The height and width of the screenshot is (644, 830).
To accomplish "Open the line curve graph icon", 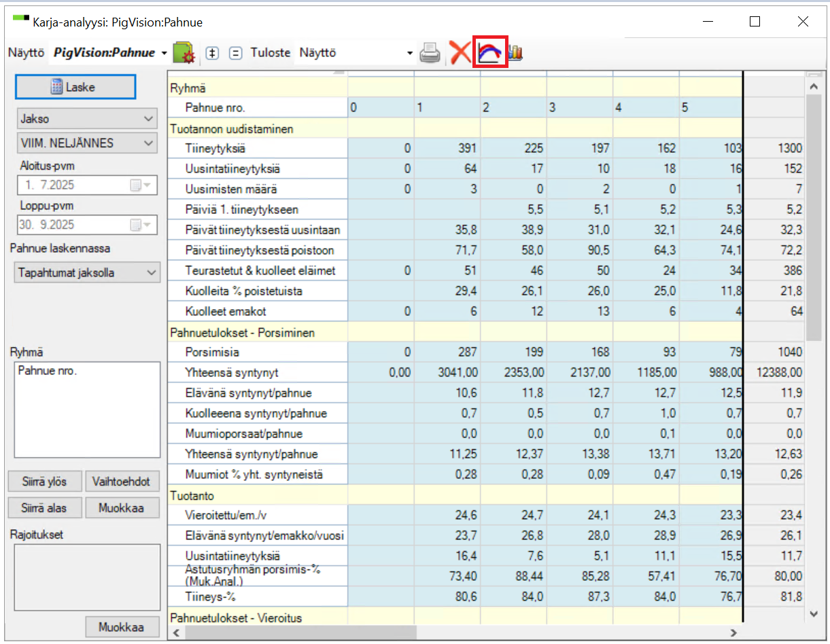I will tap(490, 53).
